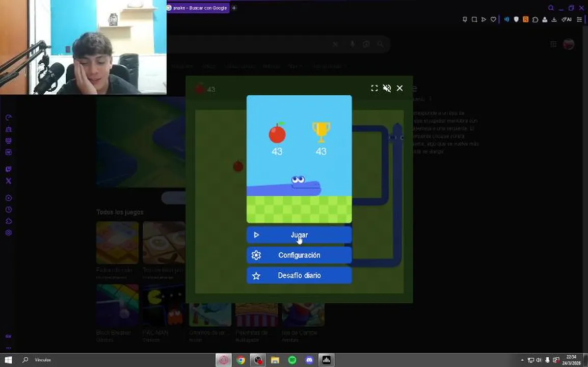Open the top speedometer icon in sidebar

[9, 117]
